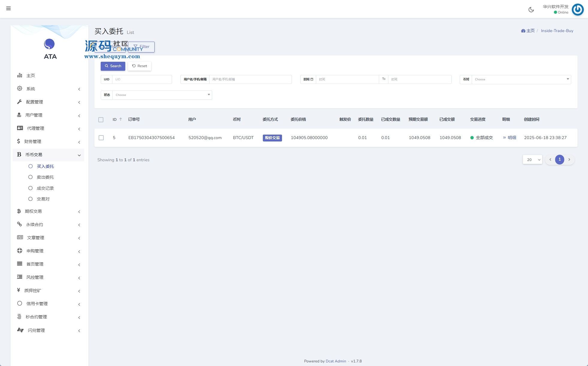Click the 配置管理 wrench icon
The width and height of the screenshot is (588, 366).
point(20,102)
